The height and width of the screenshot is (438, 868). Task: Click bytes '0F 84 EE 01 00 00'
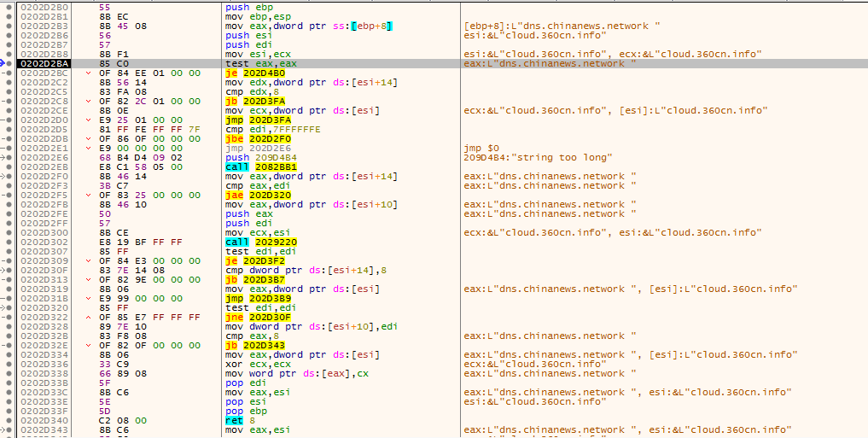150,73
